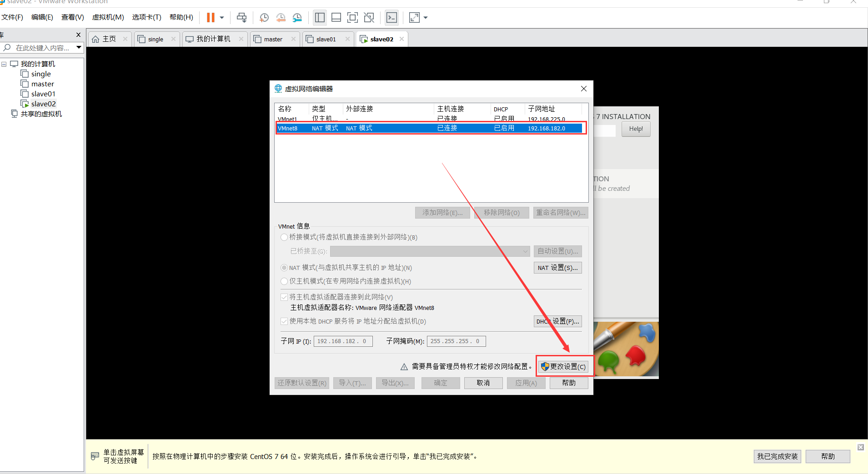
Task: Open the snapshot manager
Action: click(x=297, y=17)
